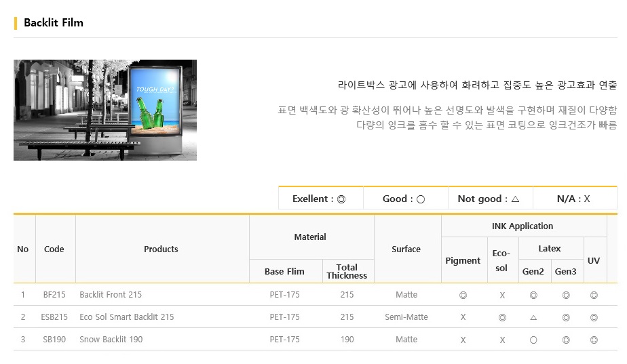Click ESB215 Eco-sol excellent rating icon
627x364 pixels.
click(502, 318)
